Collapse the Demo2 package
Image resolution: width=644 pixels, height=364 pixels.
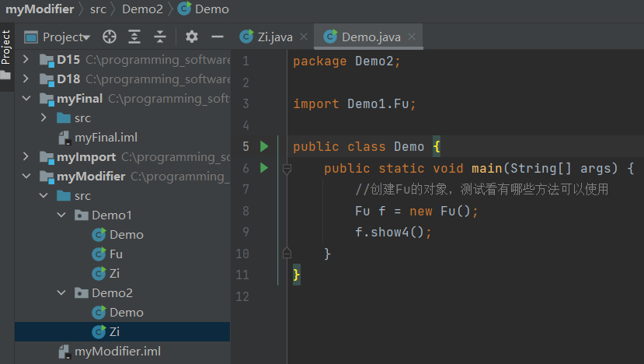click(x=61, y=293)
